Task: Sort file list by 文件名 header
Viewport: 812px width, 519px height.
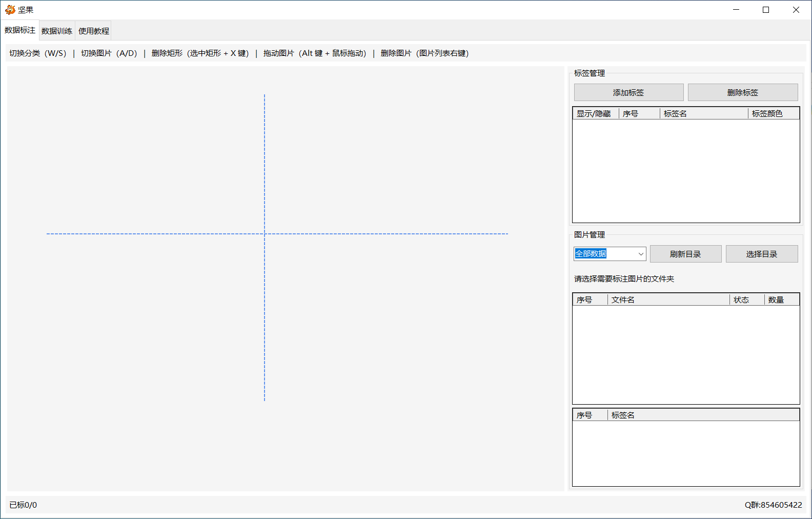Action: tap(668, 300)
